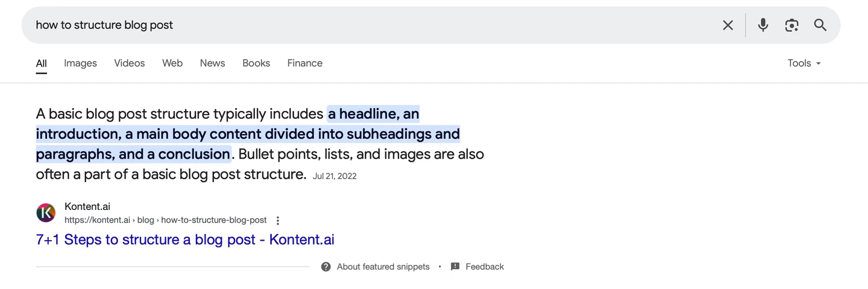Viewport: 868px width, 289px height.
Task: Start voice search with the microphone icon
Action: pos(763,25)
